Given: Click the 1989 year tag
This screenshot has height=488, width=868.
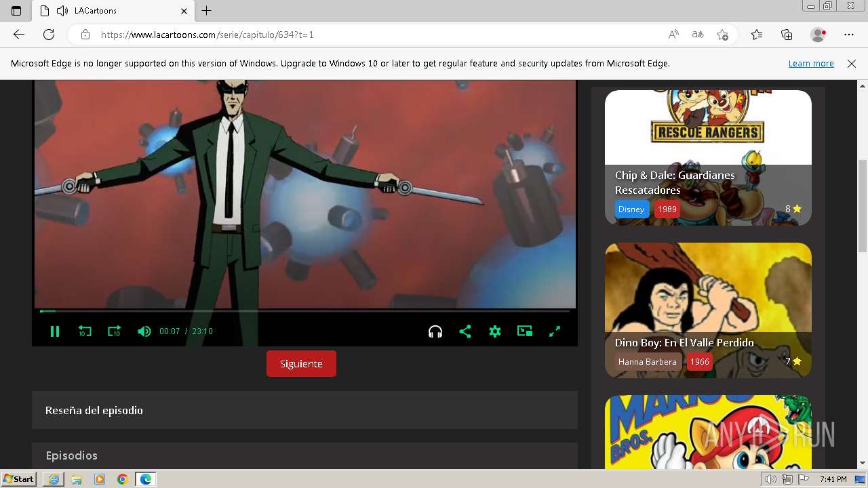Looking at the screenshot, I should 667,209.
